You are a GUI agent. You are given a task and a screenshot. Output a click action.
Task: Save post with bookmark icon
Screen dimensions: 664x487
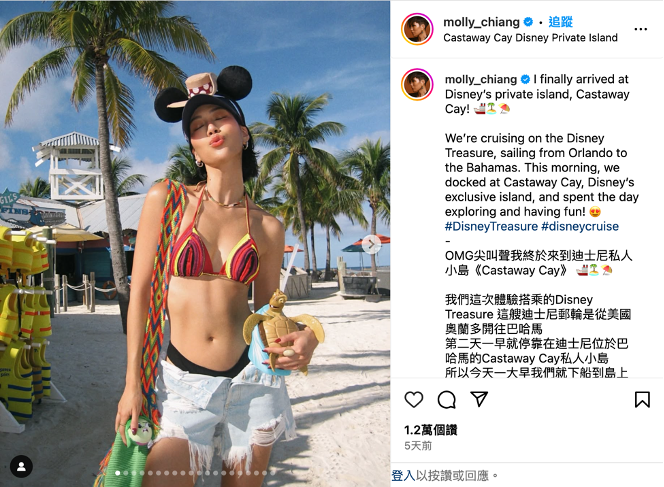pyautogui.click(x=642, y=399)
